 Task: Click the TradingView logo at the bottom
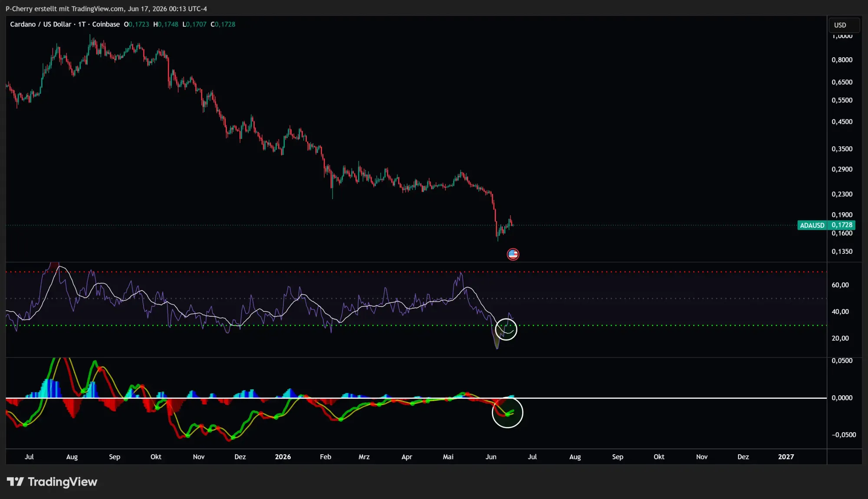(x=52, y=482)
